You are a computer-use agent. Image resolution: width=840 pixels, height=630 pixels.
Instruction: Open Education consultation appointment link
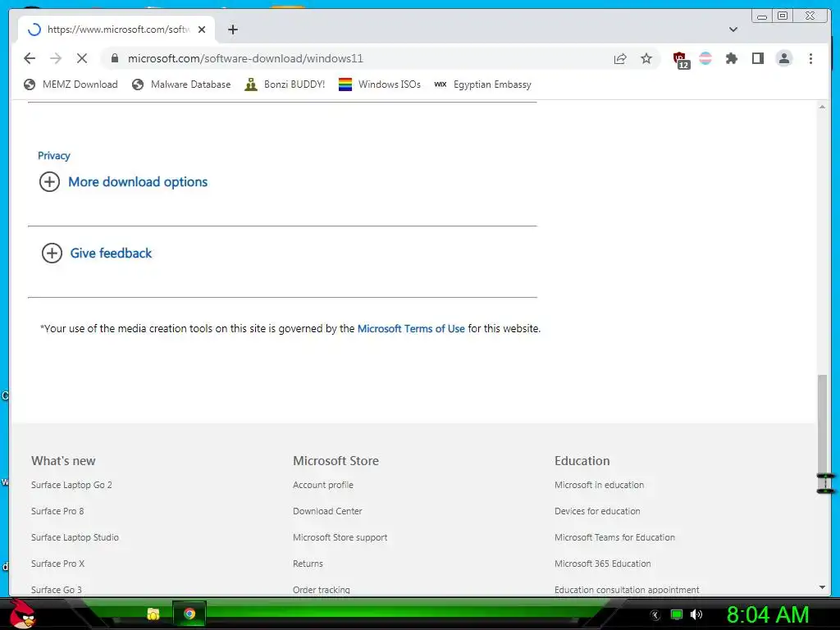(627, 589)
